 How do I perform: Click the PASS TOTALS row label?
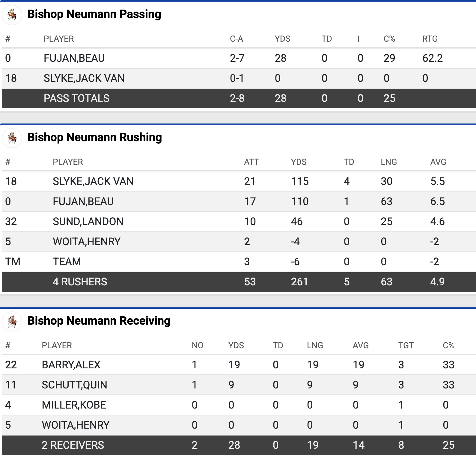tap(76, 98)
